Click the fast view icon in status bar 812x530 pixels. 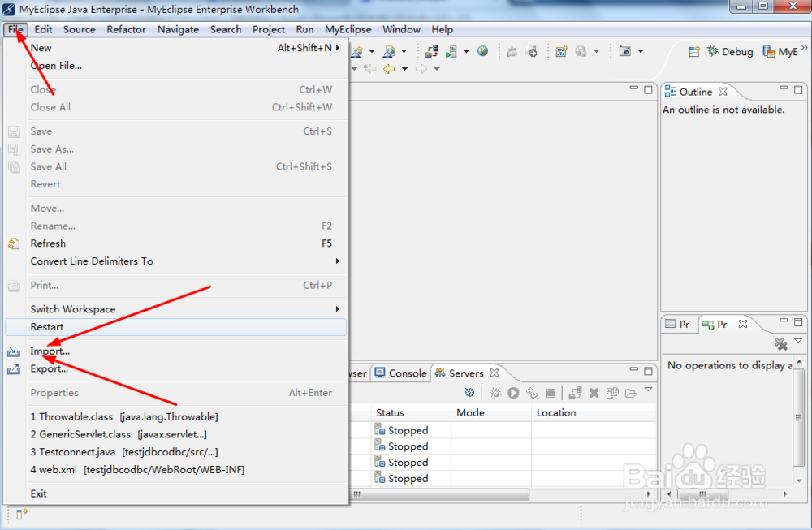coord(22,514)
